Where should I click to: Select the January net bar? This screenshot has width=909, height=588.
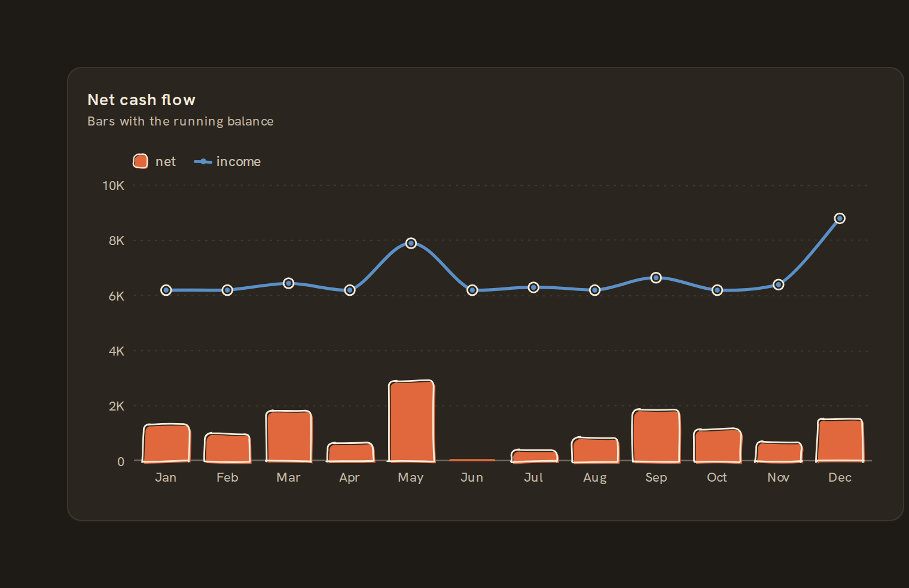coord(166,443)
